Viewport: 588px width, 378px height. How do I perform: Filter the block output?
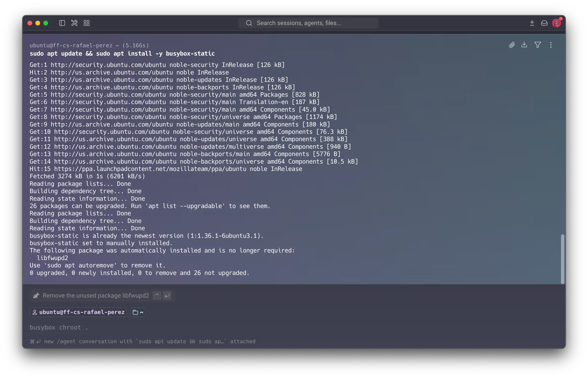coord(538,45)
